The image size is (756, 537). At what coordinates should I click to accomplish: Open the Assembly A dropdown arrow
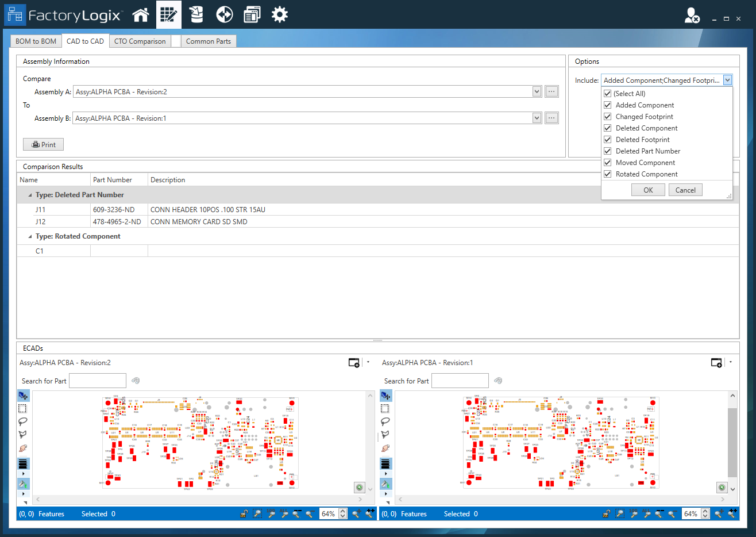pos(537,91)
